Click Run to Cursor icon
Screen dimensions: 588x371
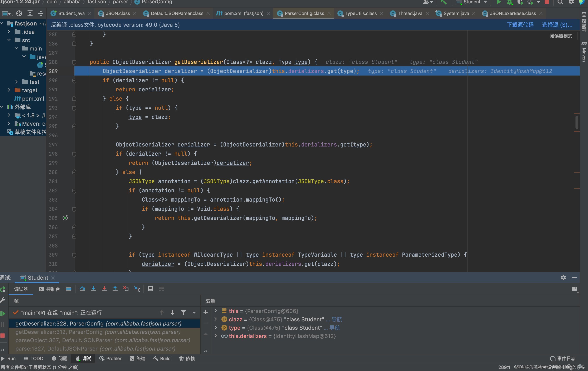coord(137,289)
